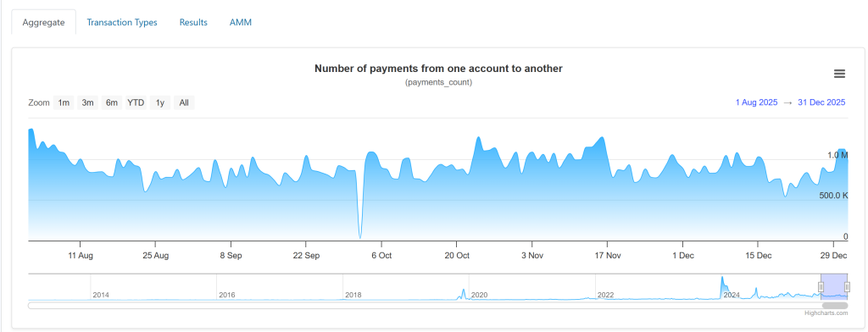868x332 pixels.
Task: Select the All zoom button
Action: (x=184, y=103)
